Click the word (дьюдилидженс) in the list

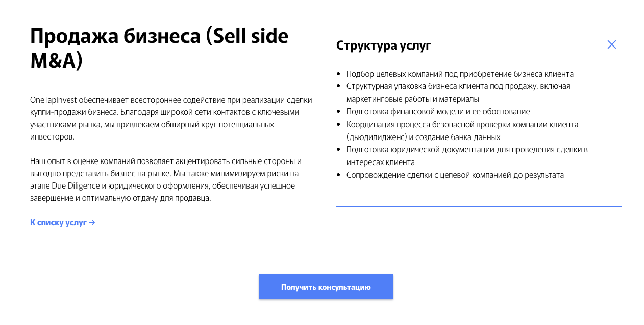click(377, 137)
